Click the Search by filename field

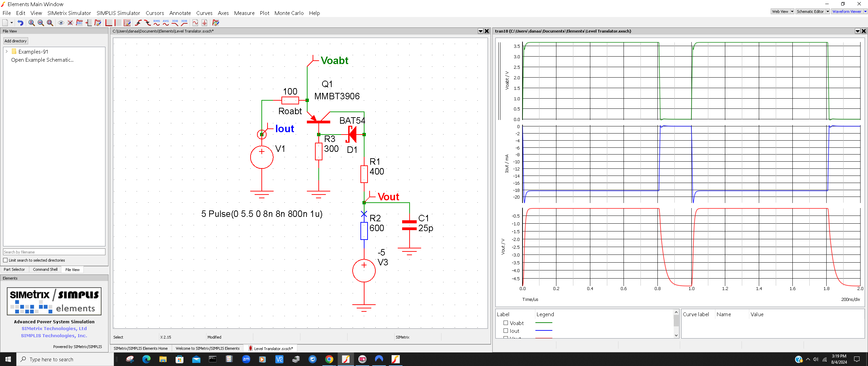[54, 252]
